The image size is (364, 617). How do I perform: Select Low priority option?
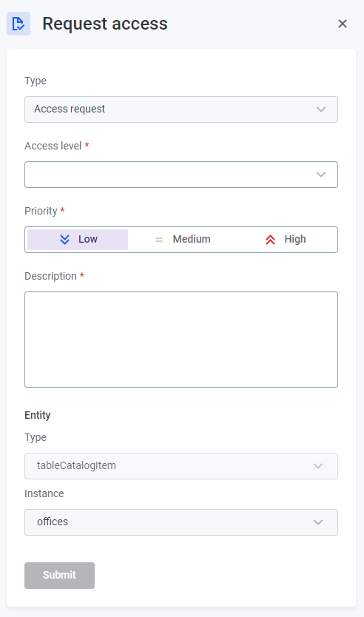[78, 239]
